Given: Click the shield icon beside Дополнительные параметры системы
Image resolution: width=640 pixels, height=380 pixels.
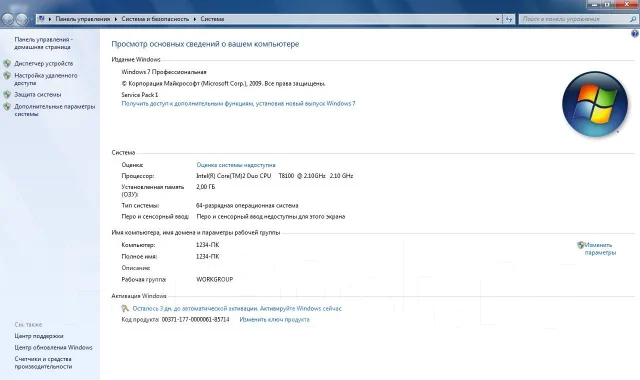Looking at the screenshot, I should coord(7,107).
